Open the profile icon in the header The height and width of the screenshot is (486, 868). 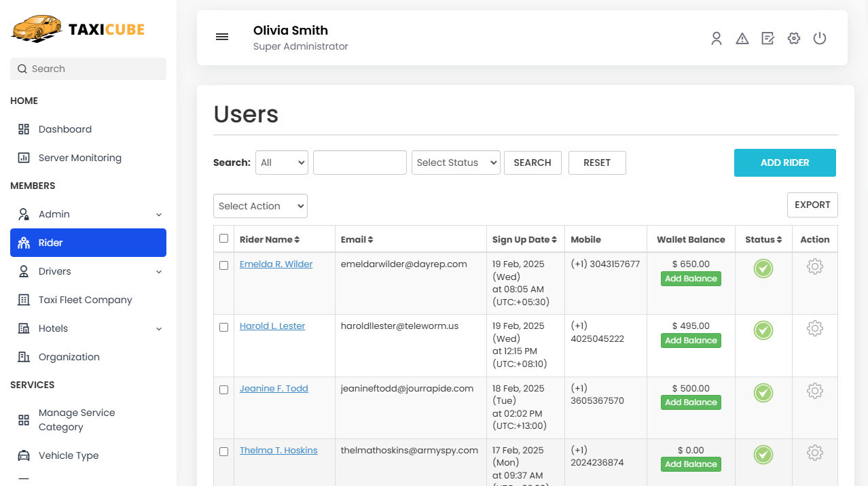click(716, 38)
